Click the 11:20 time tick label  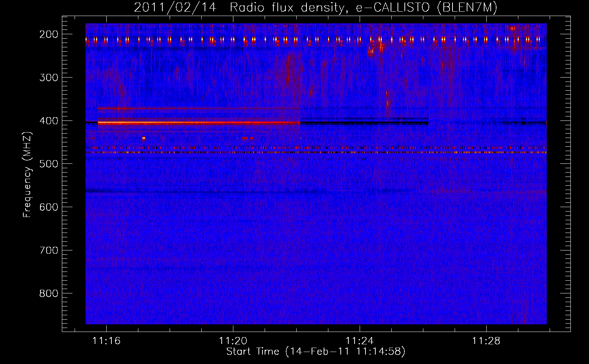(x=233, y=341)
